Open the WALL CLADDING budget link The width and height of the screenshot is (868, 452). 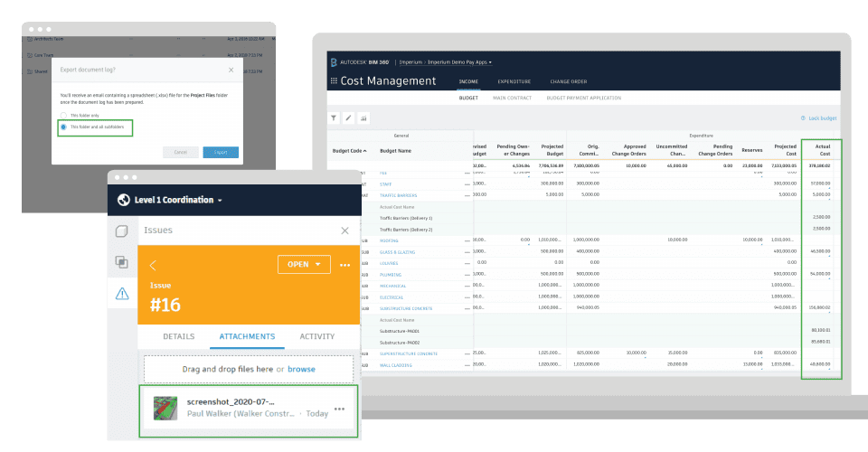point(396,365)
